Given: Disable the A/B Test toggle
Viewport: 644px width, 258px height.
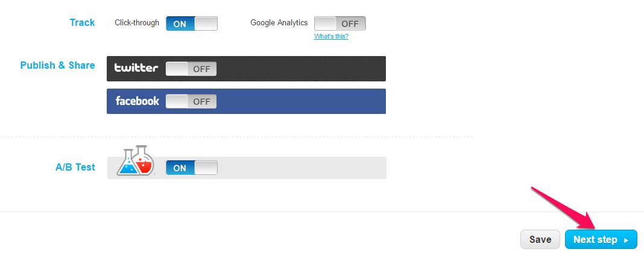Looking at the screenshot, I should 192,168.
